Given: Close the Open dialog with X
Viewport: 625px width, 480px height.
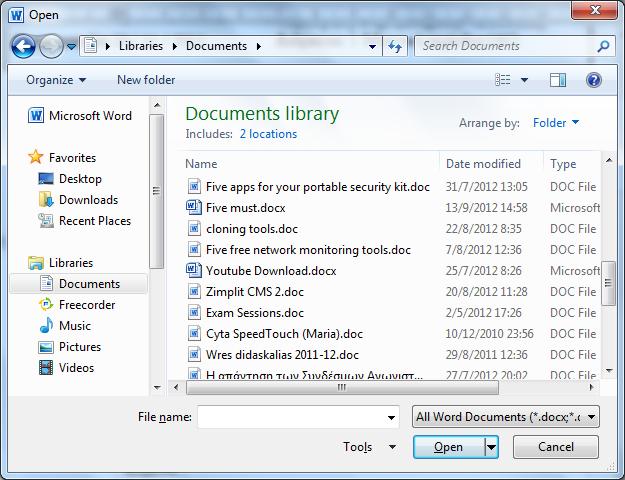Looking at the screenshot, I should tap(594, 10).
